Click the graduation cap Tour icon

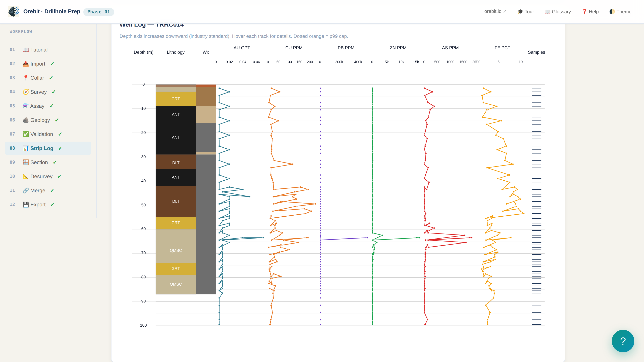click(520, 12)
